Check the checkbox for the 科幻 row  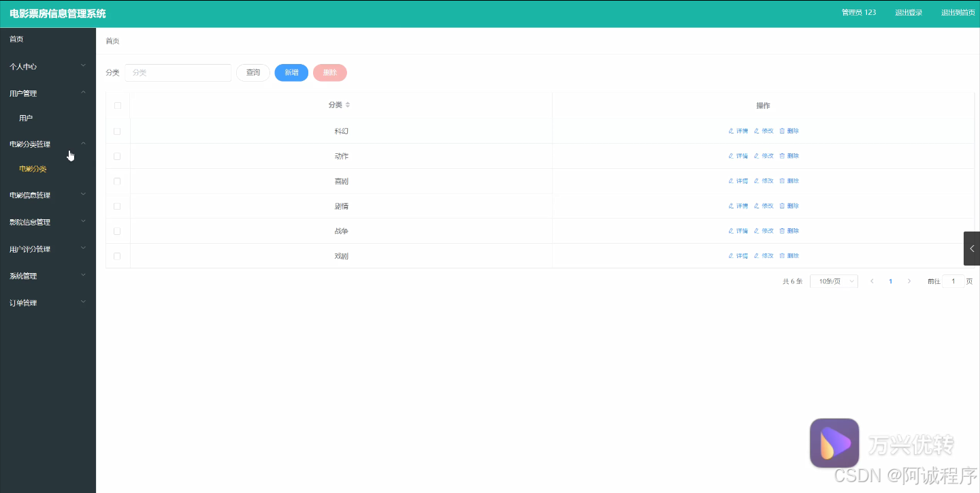pyautogui.click(x=117, y=131)
